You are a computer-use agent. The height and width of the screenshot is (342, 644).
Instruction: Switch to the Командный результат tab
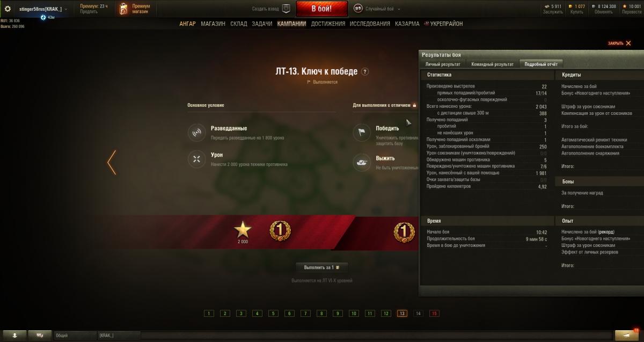pyautogui.click(x=492, y=64)
